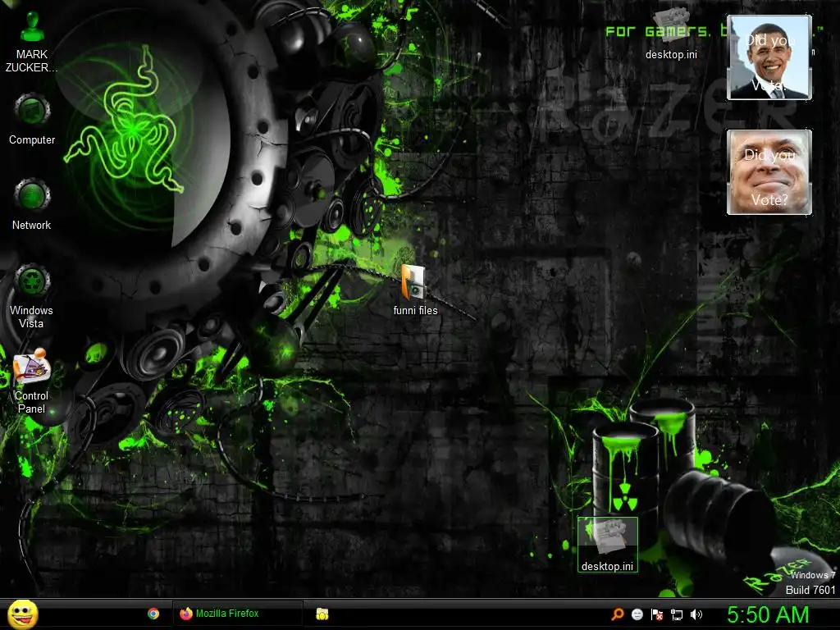840x630 pixels.
Task: Click the Obama Did you Vote gadget
Action: (769, 57)
